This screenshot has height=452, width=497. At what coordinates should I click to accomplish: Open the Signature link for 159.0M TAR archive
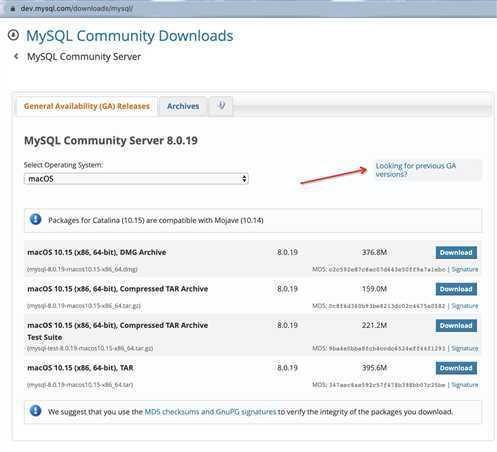pyautogui.click(x=465, y=306)
